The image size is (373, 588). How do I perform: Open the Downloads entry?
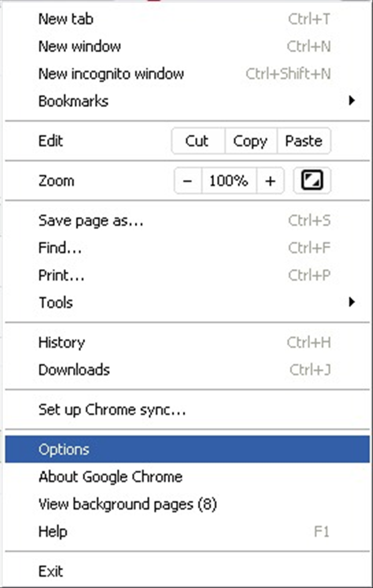(x=187, y=370)
